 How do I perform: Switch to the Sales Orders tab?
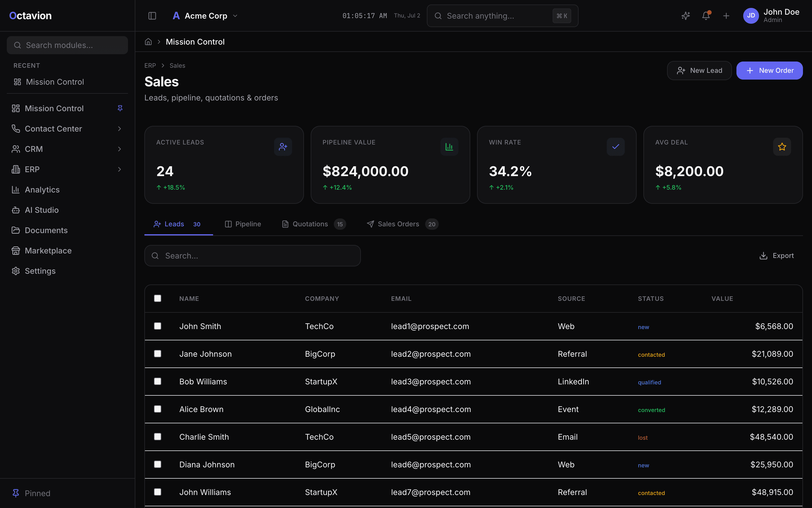[x=403, y=224]
